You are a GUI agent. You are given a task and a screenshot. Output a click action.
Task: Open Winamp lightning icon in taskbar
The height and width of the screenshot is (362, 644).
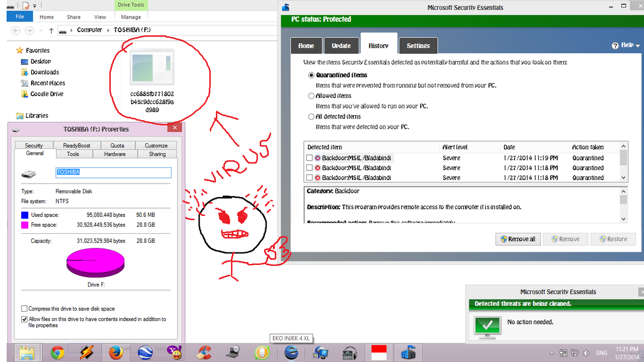(87, 353)
